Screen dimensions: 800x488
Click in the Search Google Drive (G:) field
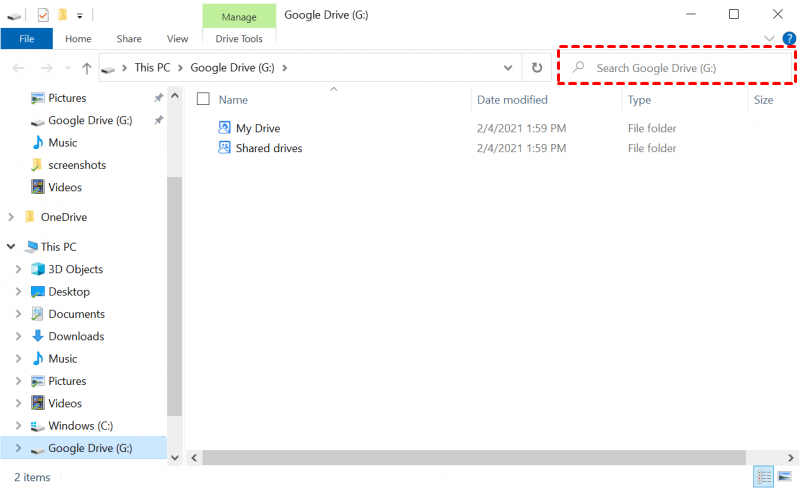(677, 68)
